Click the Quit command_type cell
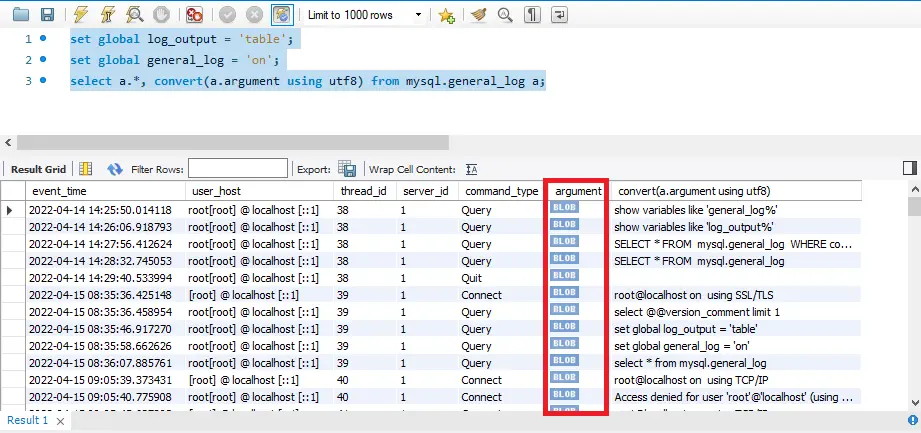 502,278
